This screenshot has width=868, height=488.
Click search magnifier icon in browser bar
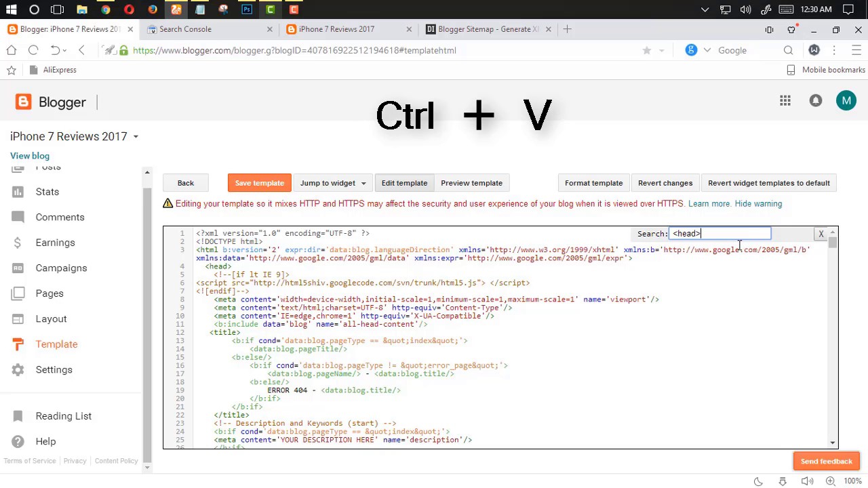788,50
